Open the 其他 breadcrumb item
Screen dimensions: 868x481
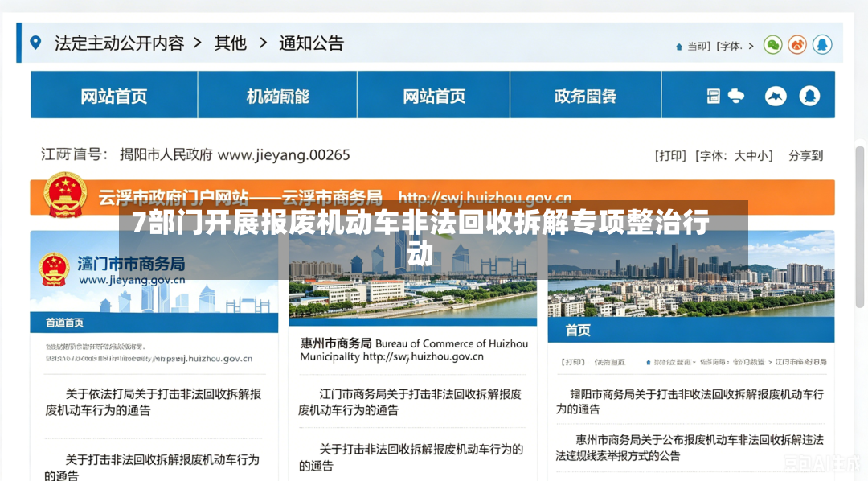pyautogui.click(x=231, y=43)
